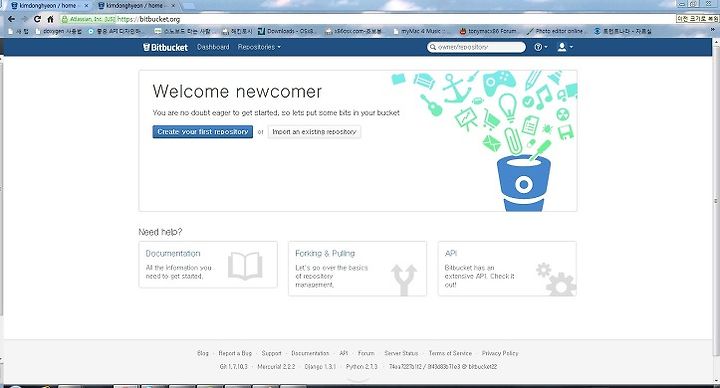Click Import an existing repository button

tap(314, 132)
